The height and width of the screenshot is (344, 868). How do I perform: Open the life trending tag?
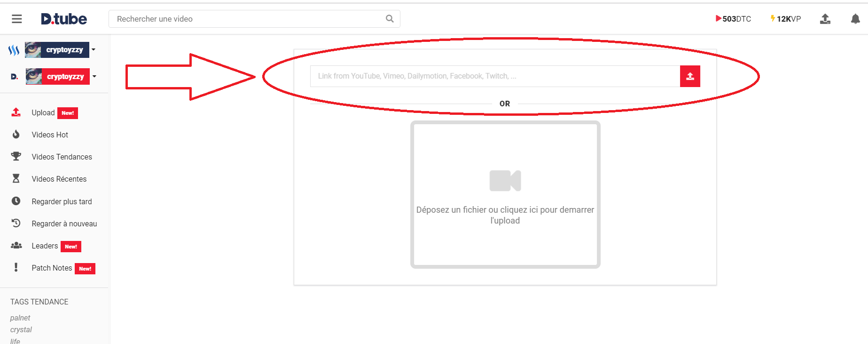(x=15, y=341)
